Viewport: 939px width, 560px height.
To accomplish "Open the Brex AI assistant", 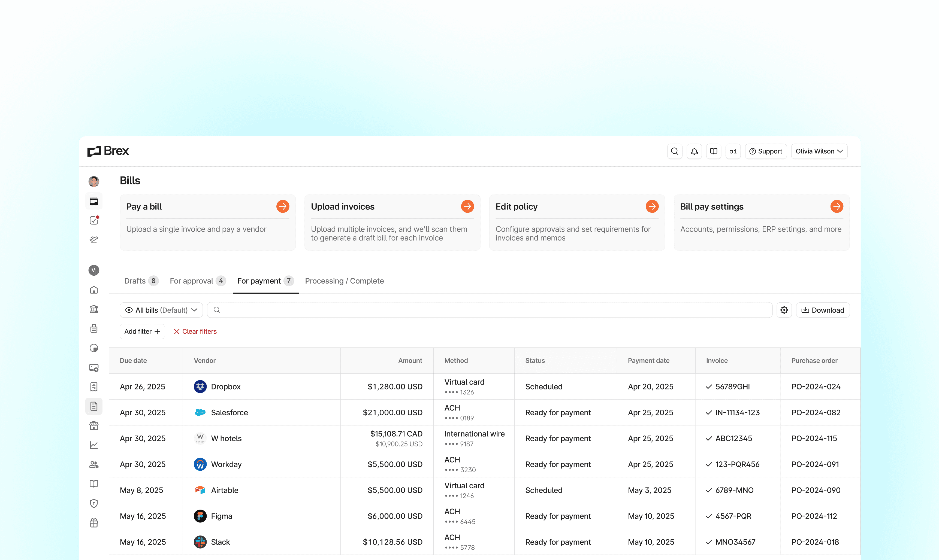I will (733, 151).
